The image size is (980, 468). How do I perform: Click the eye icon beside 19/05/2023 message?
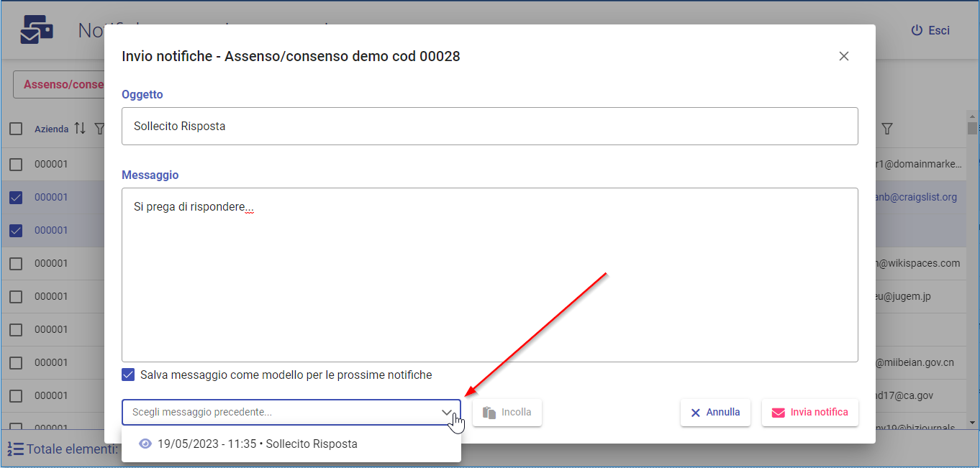tap(145, 444)
